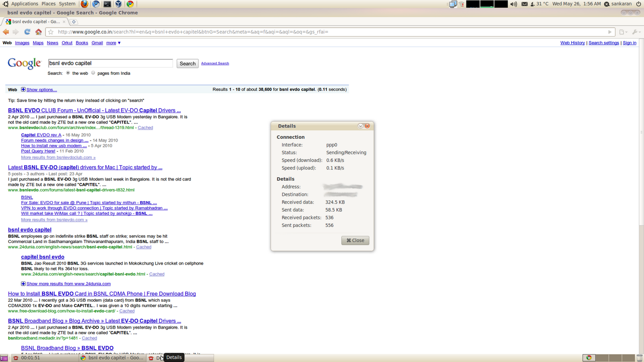This screenshot has width=644, height=362.
Task: Open the Chrome page menu dropdown
Action: 623,32
